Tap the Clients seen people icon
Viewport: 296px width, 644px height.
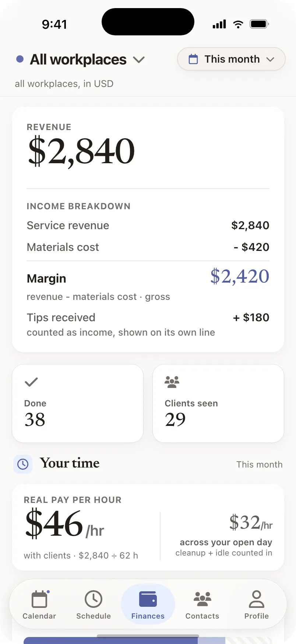[172, 382]
